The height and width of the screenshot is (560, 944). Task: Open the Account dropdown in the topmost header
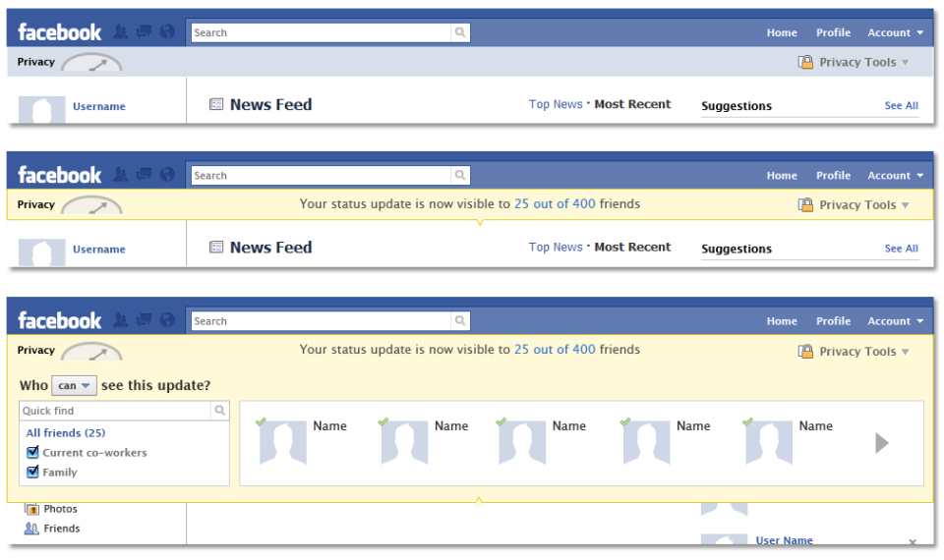click(895, 32)
